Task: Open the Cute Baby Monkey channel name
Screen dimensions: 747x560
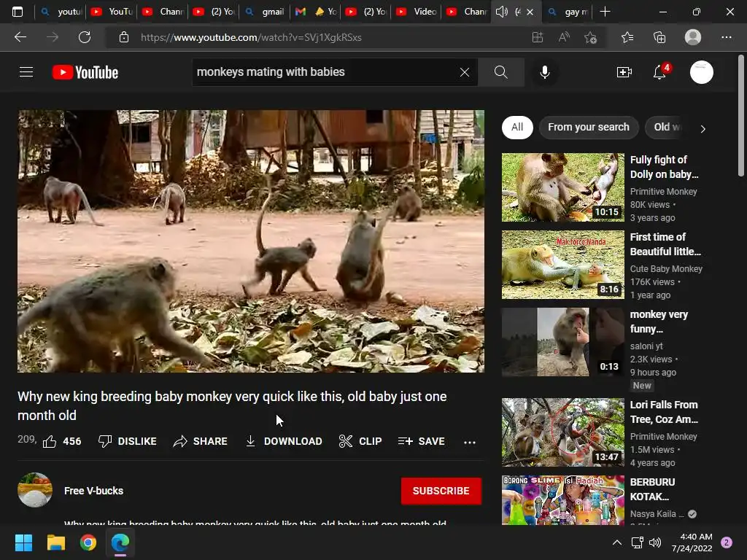Action: [x=666, y=268]
